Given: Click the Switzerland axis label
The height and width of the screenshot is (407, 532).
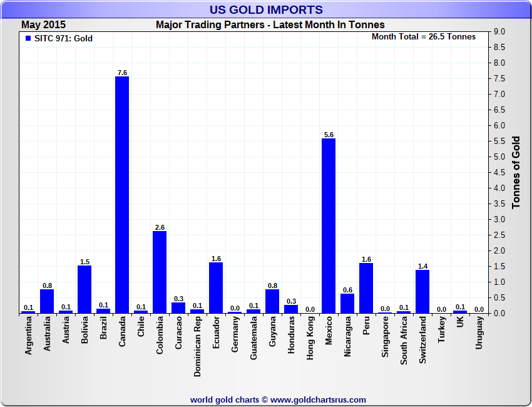Looking at the screenshot, I should [x=422, y=340].
